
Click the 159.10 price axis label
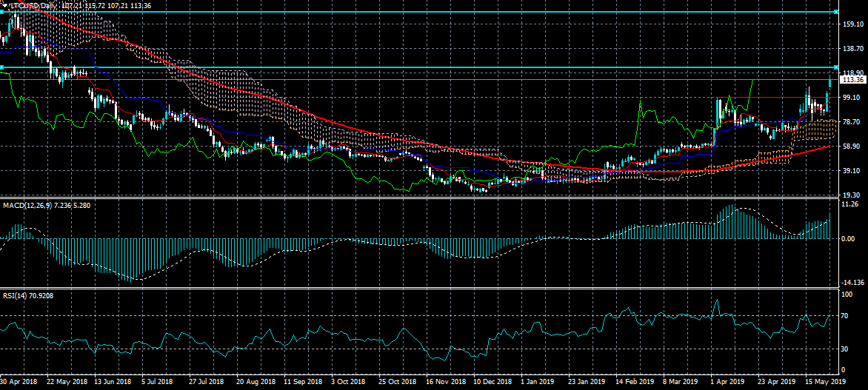tap(853, 24)
